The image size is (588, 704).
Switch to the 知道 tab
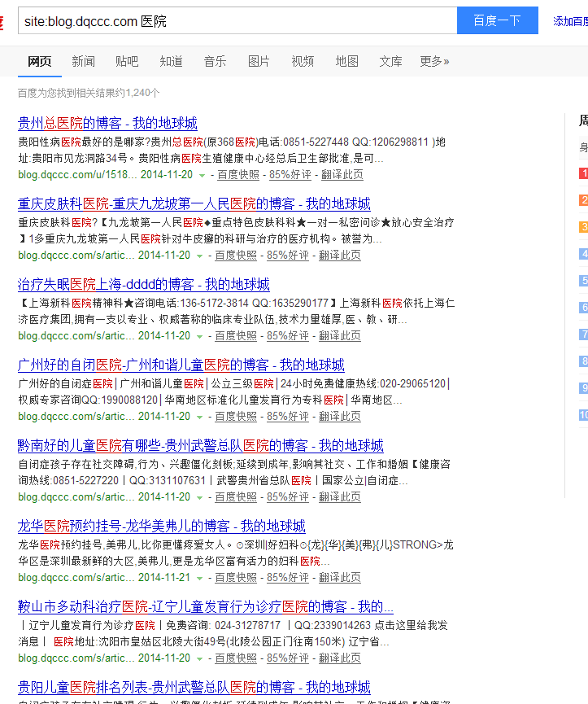171,61
